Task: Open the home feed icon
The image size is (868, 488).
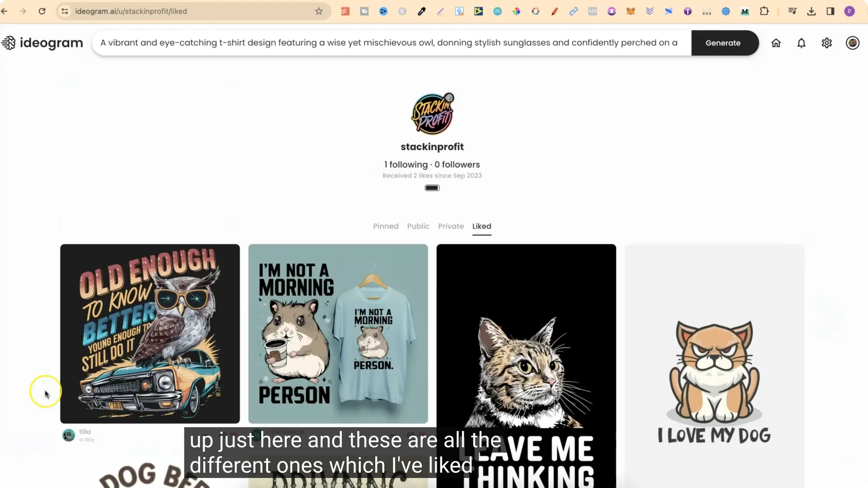Action: (776, 43)
